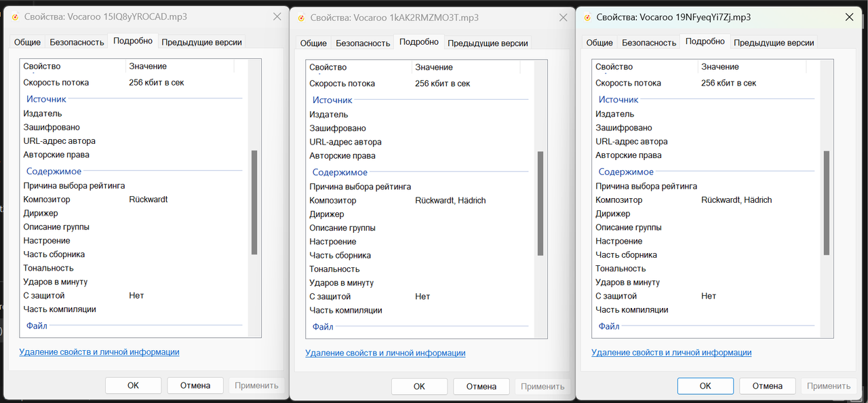The image size is (868, 403).
Task: Click Применить in the 19NFyeqYi7Zj window
Action: coord(829,386)
